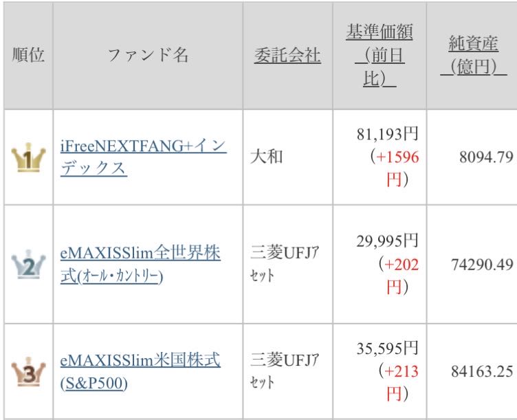Screen dimensions: 517x420
Task: Click the 8094.79 net assets cell
Action: pos(486,157)
